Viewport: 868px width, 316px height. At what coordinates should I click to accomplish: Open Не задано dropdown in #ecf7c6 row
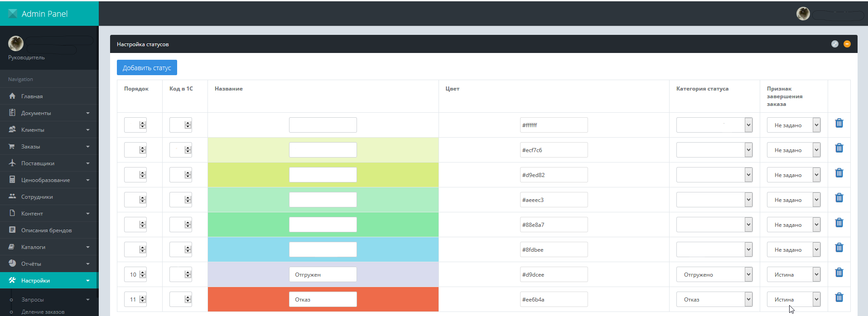[793, 150]
